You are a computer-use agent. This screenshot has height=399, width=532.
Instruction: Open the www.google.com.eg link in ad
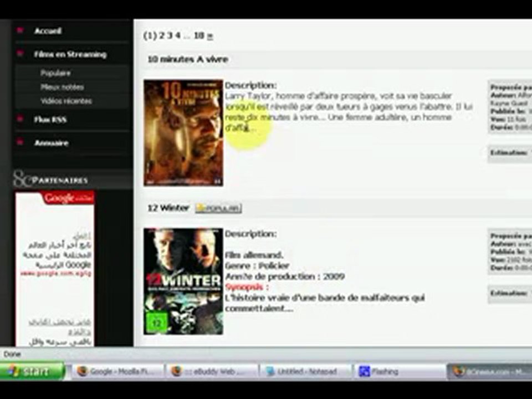point(55,273)
